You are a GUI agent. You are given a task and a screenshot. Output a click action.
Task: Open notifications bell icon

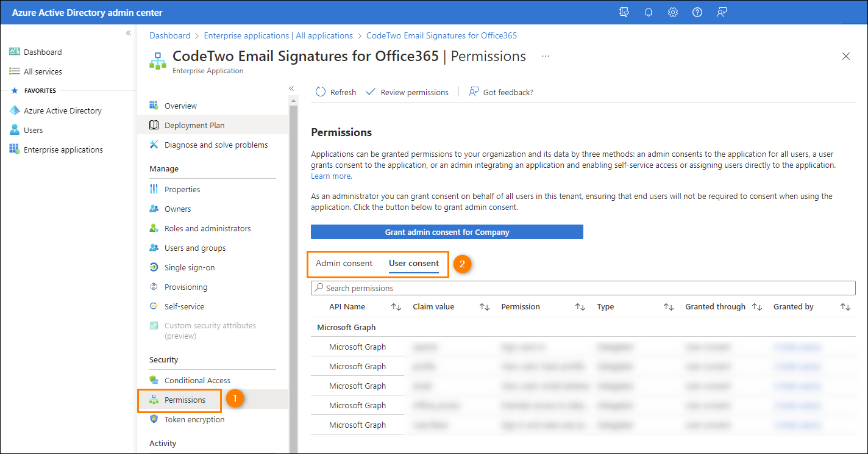click(649, 12)
